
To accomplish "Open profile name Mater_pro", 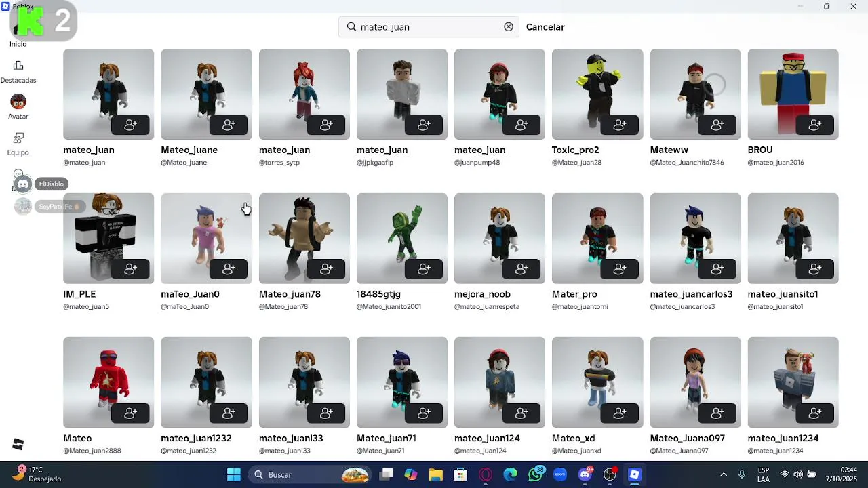I will point(574,294).
